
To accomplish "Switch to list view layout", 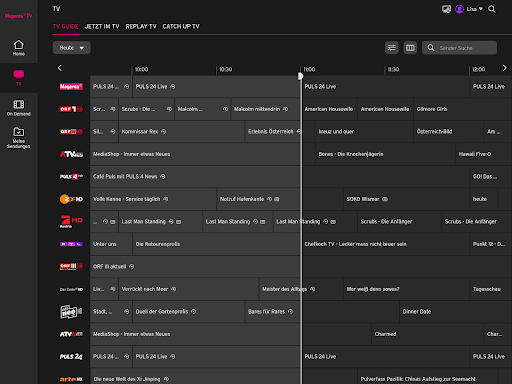I will coord(392,48).
